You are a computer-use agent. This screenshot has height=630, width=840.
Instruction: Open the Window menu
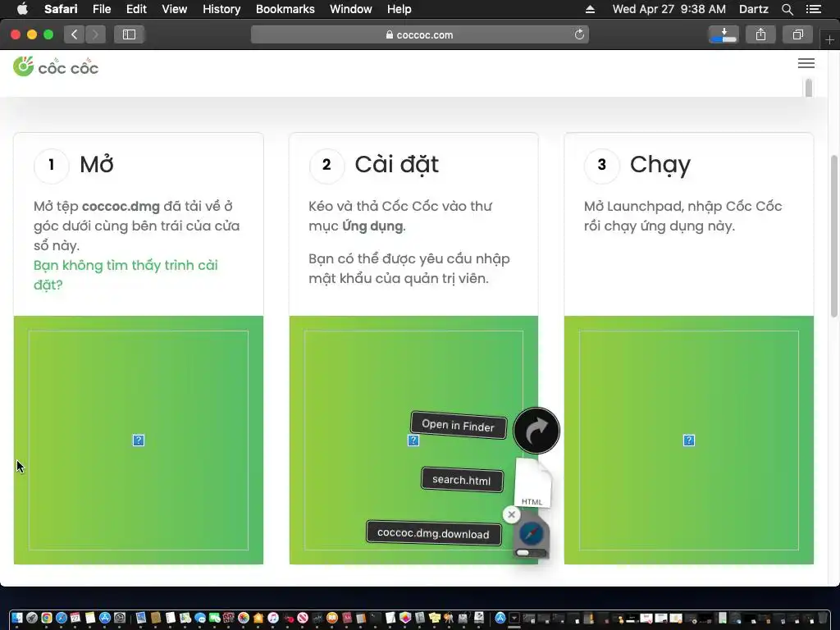click(350, 9)
